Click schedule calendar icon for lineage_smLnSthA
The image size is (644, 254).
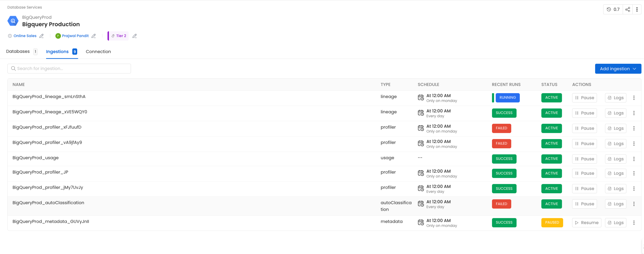[x=421, y=97]
